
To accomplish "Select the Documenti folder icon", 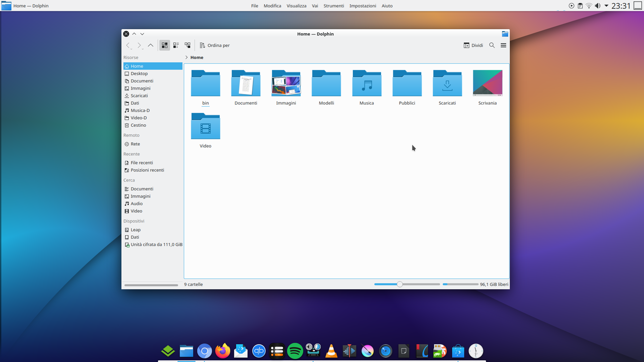I will pos(246,83).
